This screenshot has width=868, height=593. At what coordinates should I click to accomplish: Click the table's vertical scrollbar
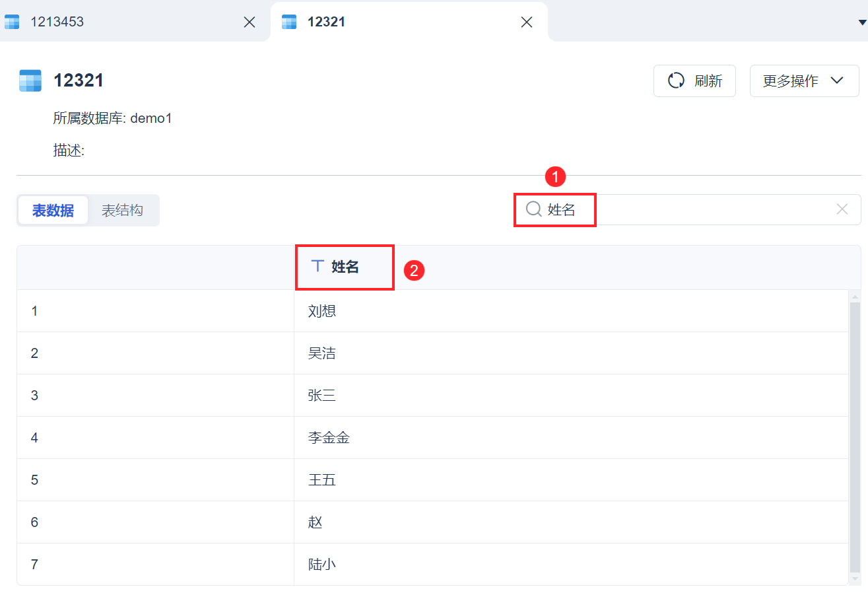855,436
